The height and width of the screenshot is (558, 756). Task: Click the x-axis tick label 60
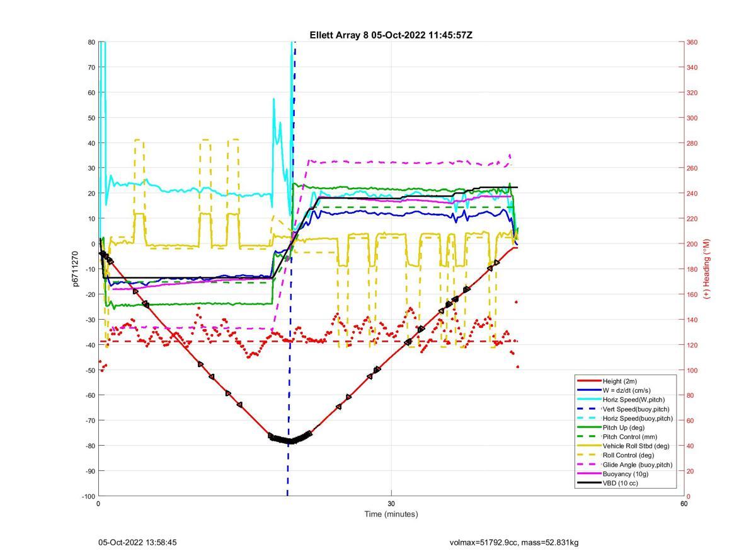684,503
